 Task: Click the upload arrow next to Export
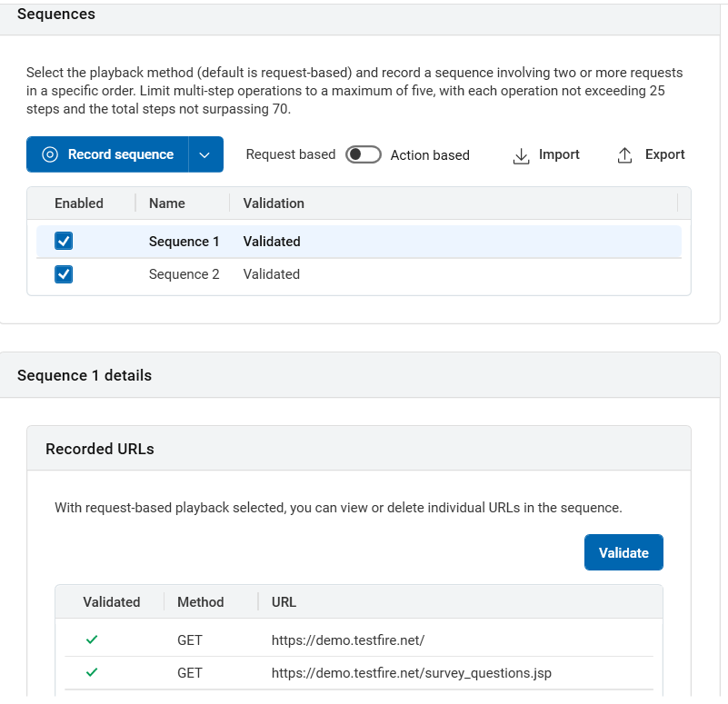(x=624, y=154)
